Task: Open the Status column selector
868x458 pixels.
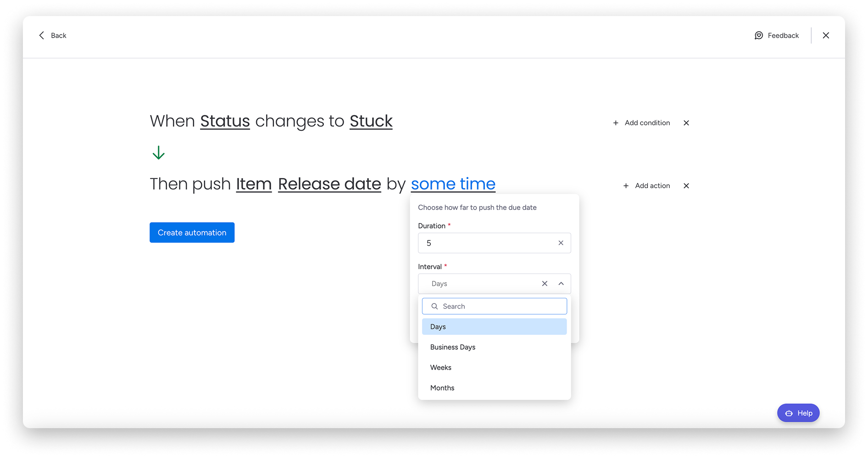Action: point(225,121)
